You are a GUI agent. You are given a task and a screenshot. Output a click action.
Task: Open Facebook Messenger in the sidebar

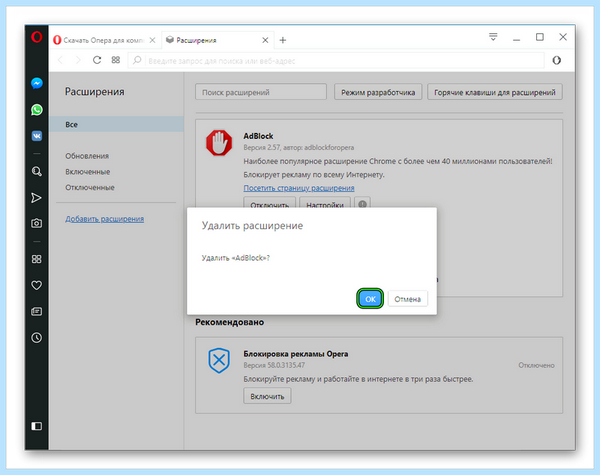coord(37,83)
